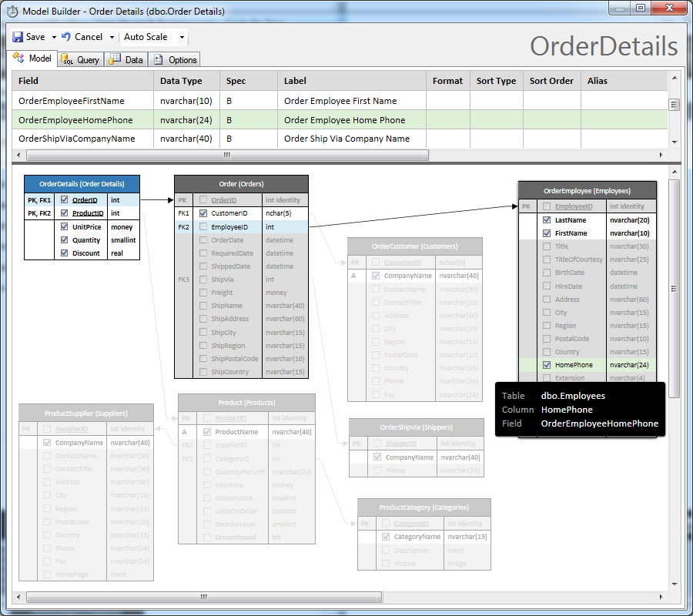Select the OrderEmployeeHomePhone field row
The width and height of the screenshot is (693, 616).
click(x=340, y=120)
